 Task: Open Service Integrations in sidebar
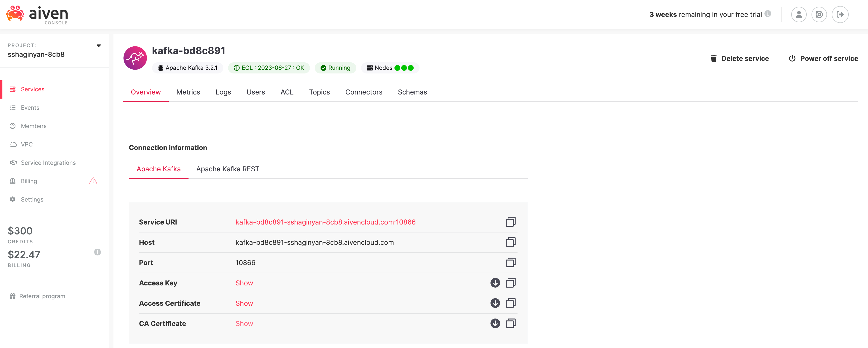pos(48,163)
